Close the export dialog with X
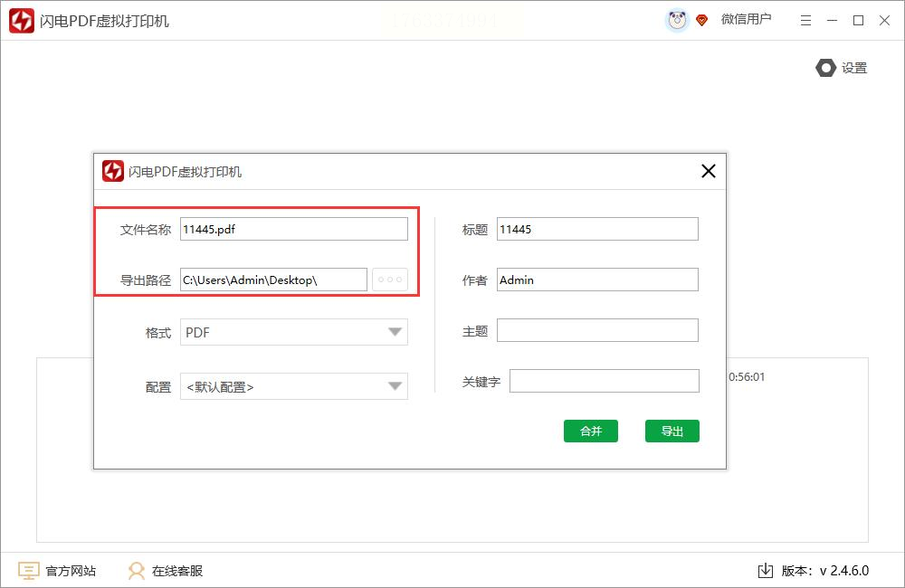 pos(709,171)
